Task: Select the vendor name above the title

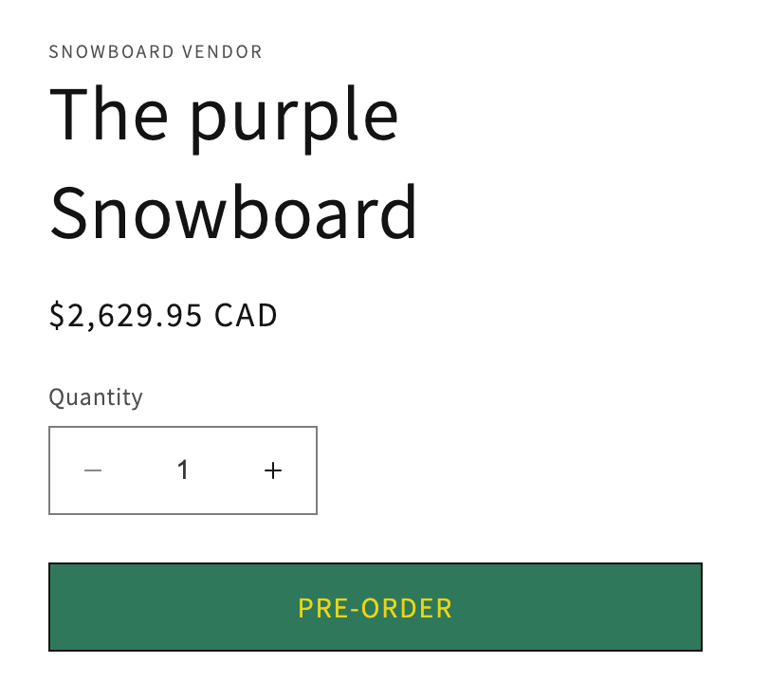Action: [x=156, y=52]
